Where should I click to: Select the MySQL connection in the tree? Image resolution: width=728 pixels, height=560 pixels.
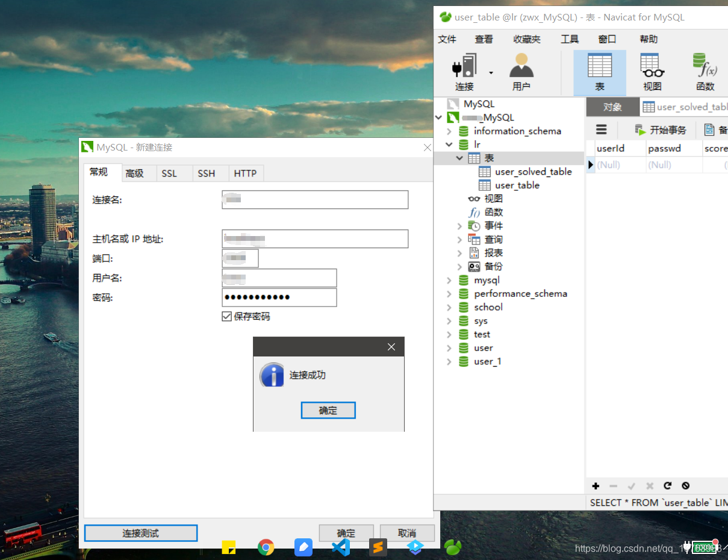479,104
